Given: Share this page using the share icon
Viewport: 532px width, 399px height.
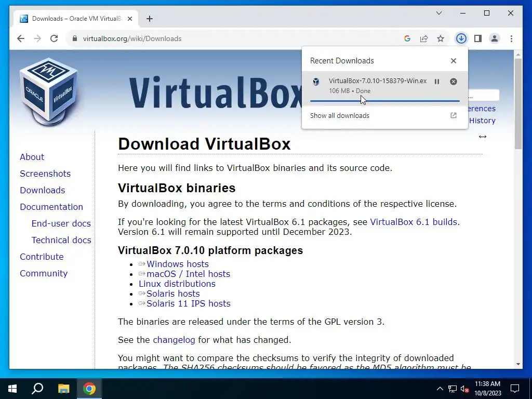Looking at the screenshot, I should click(x=424, y=38).
